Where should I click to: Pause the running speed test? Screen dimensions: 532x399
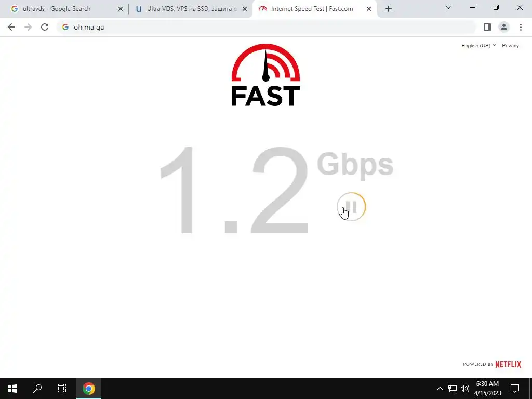pyautogui.click(x=352, y=207)
